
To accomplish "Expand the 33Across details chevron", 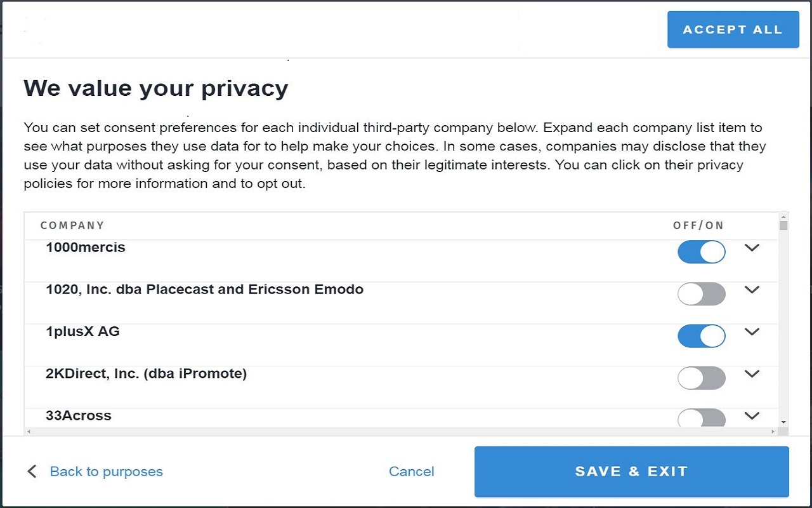I will (752, 416).
